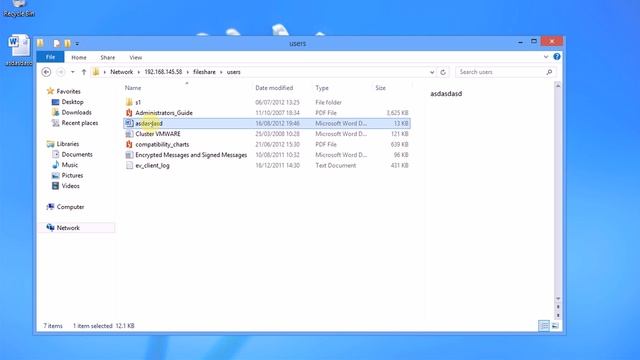This screenshot has height=360, width=640.
Task: Open the File ribbon tab
Action: [x=50, y=57]
